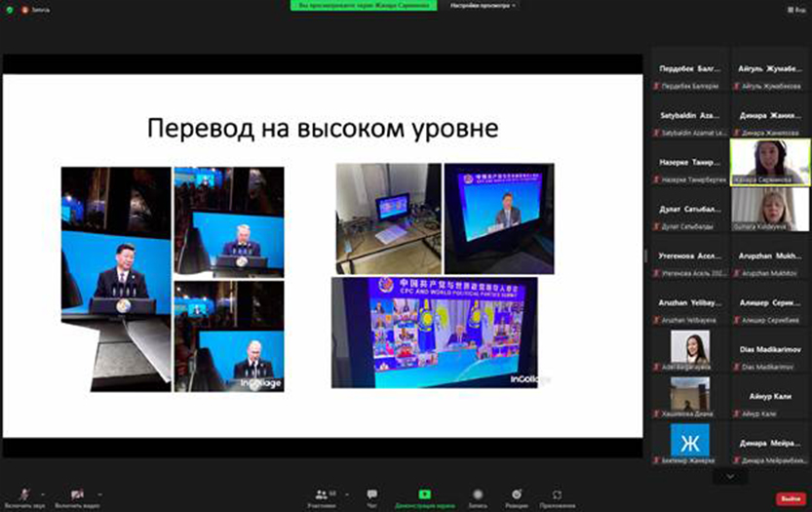The width and height of the screenshot is (812, 512).
Task: Start recording with the Запись icon
Action: click(478, 495)
